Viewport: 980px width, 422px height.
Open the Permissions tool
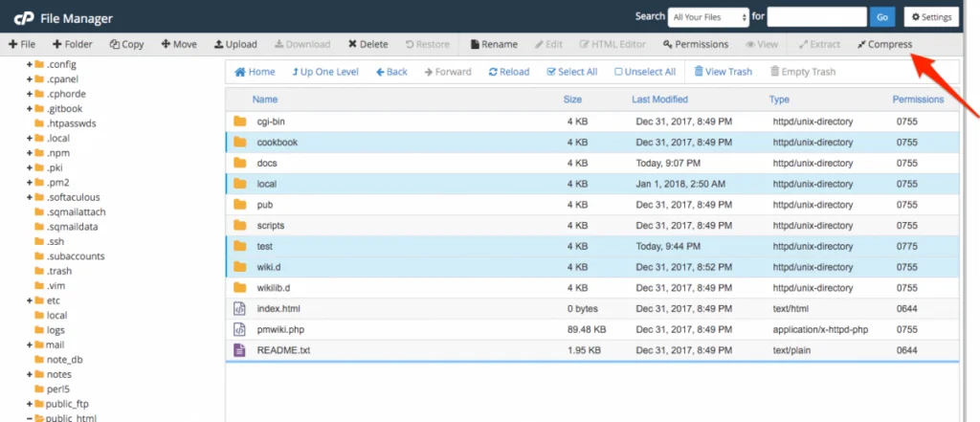[x=696, y=44]
